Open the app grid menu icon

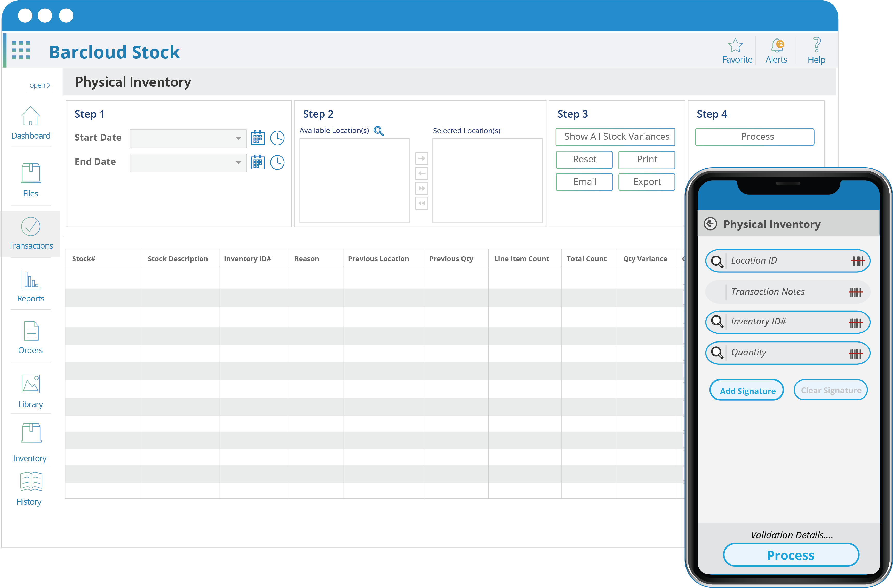[21, 51]
